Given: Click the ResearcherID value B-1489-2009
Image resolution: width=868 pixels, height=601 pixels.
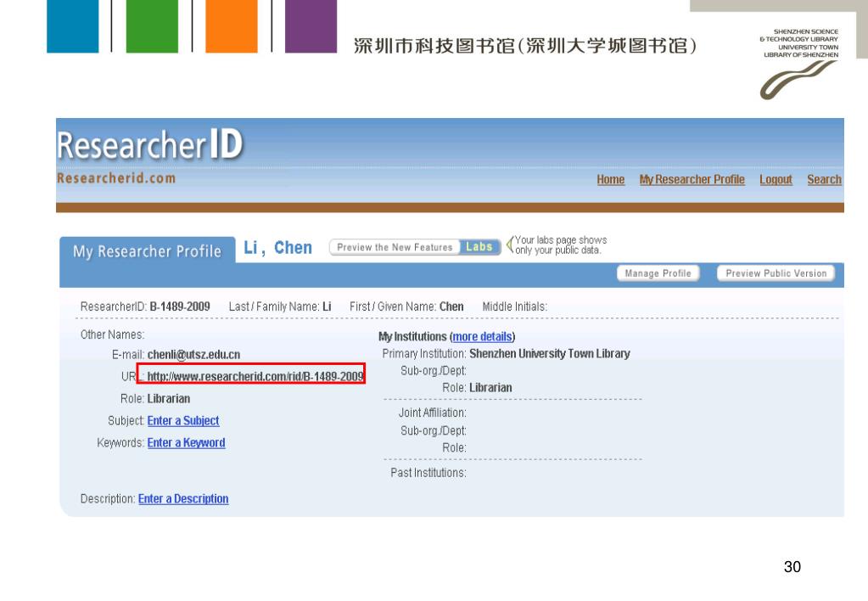Looking at the screenshot, I should 180,307.
